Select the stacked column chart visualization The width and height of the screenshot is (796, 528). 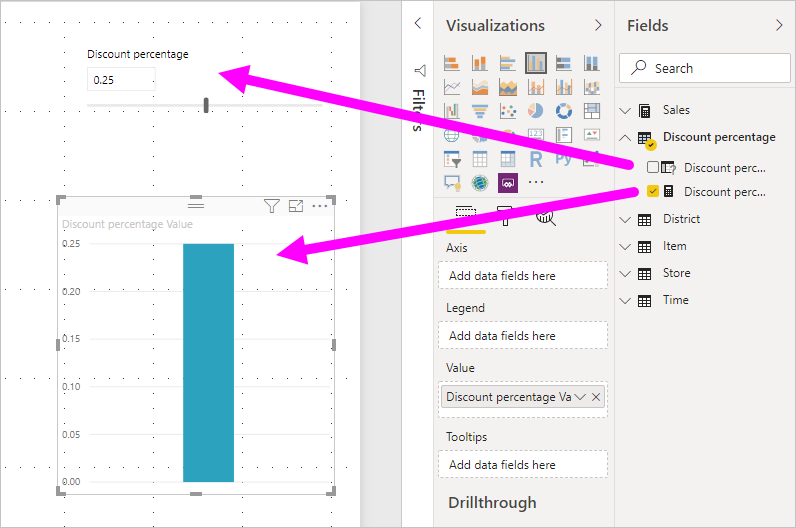(x=480, y=63)
